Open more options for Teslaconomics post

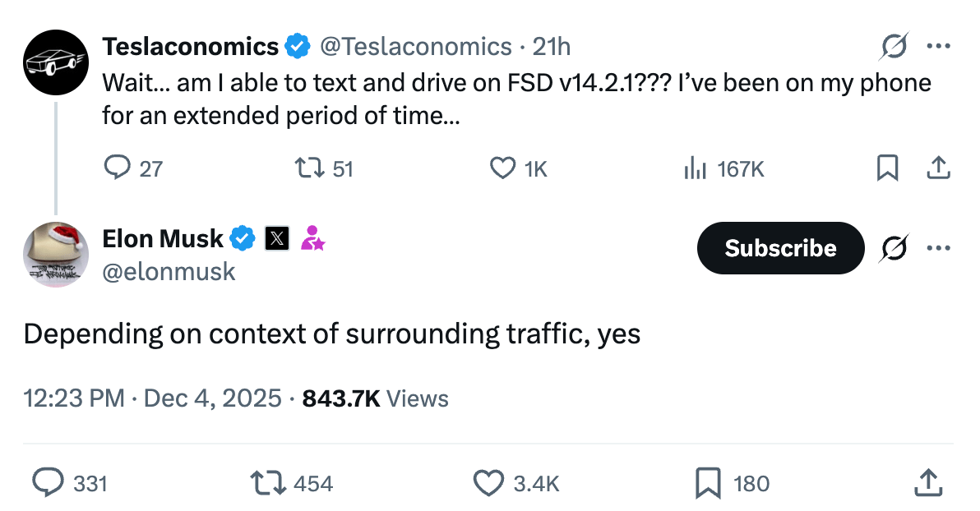click(x=938, y=47)
